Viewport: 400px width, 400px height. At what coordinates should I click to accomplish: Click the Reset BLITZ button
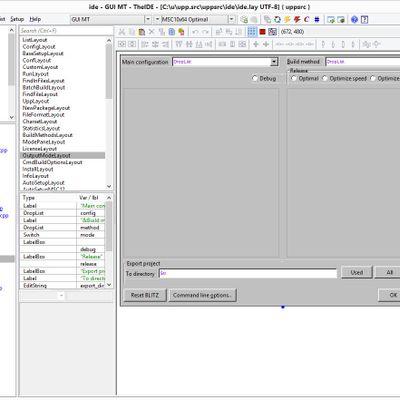(x=145, y=295)
